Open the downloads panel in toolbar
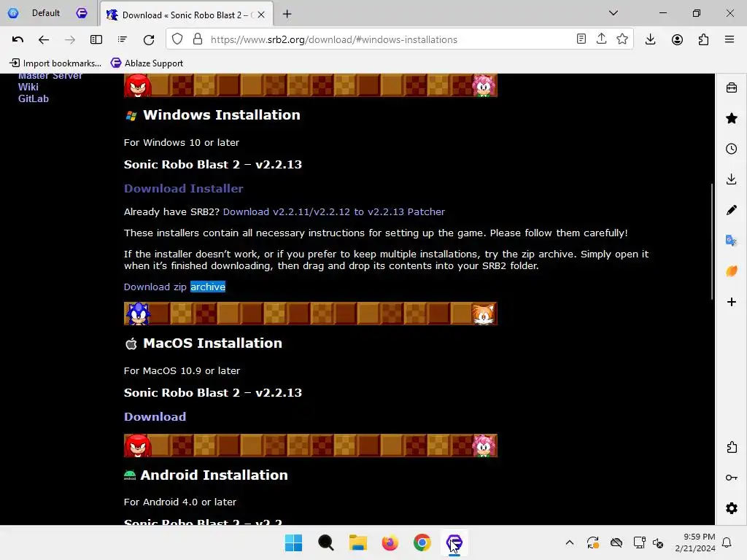747x560 pixels. [650, 39]
